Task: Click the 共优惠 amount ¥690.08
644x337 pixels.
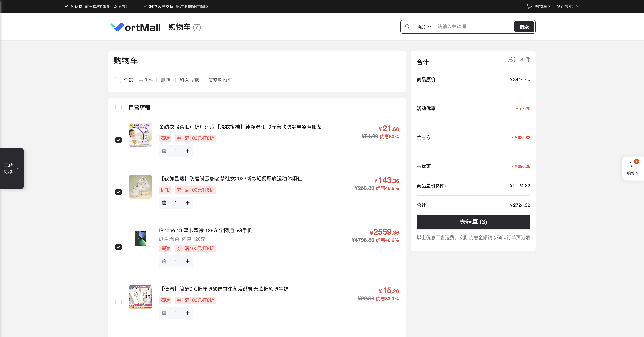Action: pyautogui.click(x=521, y=166)
